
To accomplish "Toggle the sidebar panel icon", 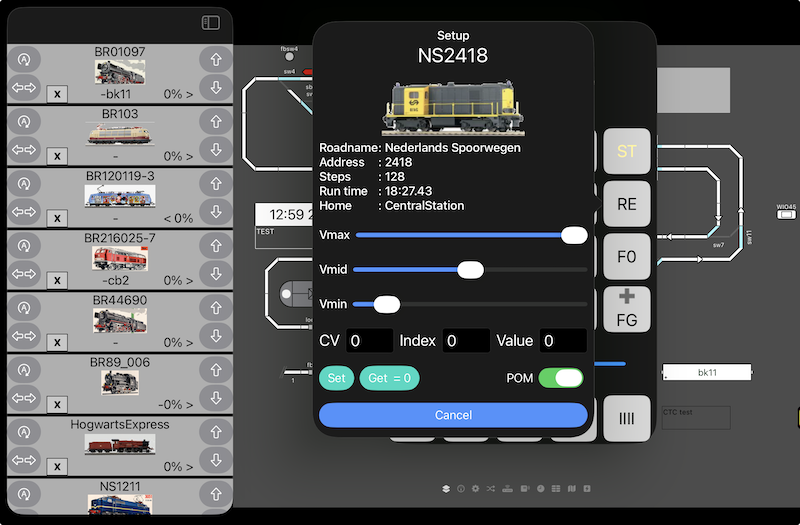I will pyautogui.click(x=210, y=22).
